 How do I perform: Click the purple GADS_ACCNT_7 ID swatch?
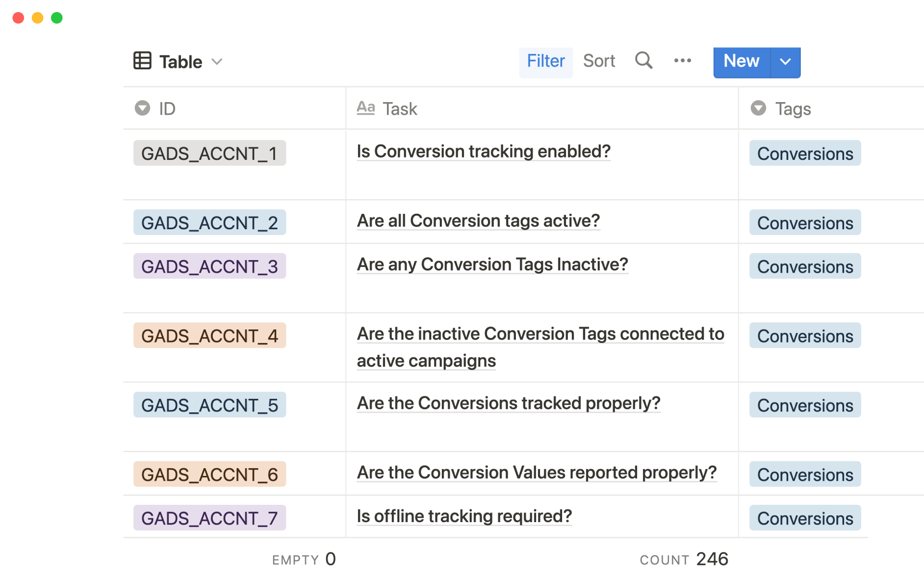(x=209, y=517)
